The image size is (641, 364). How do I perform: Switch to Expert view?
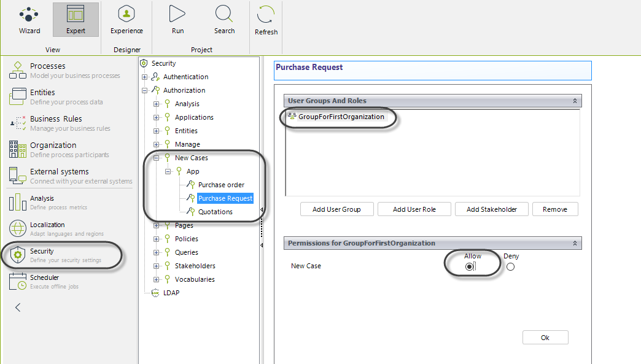tap(76, 20)
